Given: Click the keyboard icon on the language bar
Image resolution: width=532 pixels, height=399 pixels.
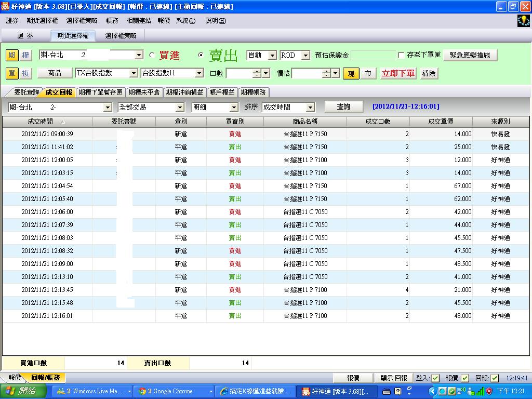Looking at the screenshot, I should point(386,392).
